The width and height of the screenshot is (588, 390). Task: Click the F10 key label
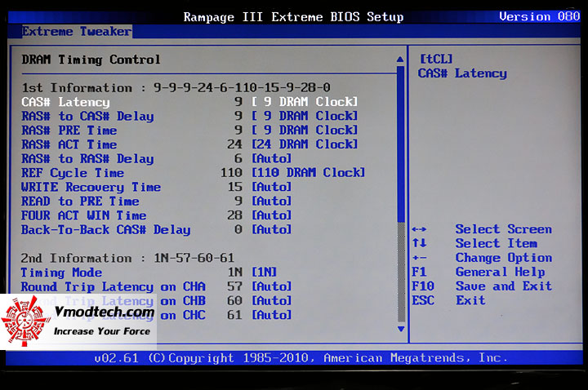[423, 286]
